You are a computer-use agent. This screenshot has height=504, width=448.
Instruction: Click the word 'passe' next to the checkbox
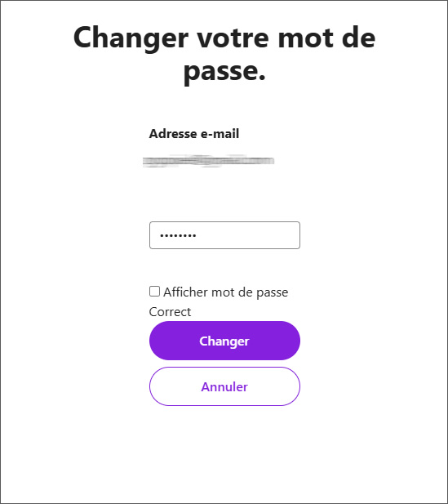(272, 293)
